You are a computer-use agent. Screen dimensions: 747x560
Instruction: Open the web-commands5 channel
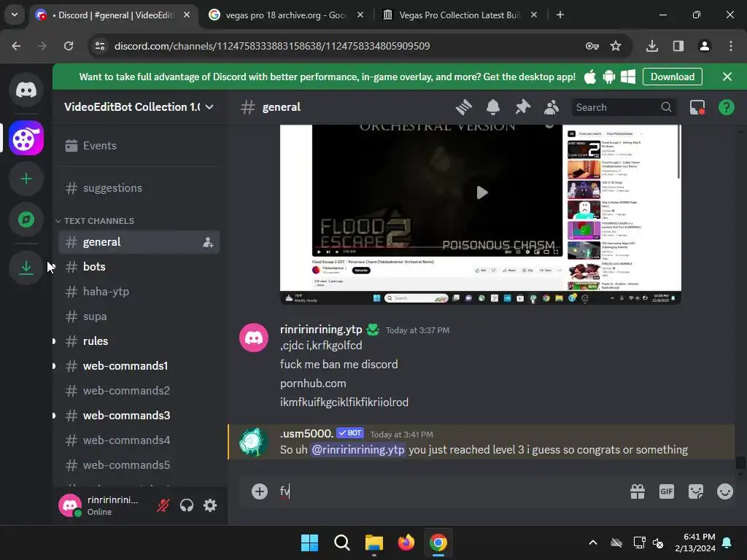[139, 464]
